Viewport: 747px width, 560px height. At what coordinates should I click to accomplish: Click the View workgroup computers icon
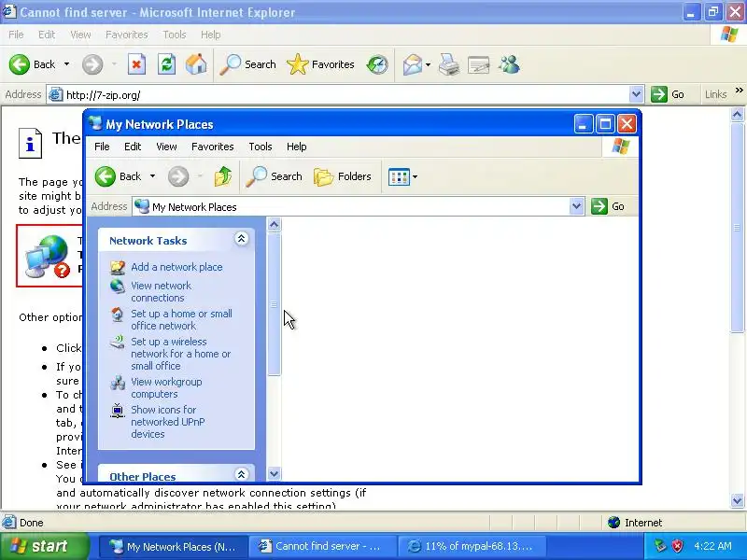pos(118,383)
